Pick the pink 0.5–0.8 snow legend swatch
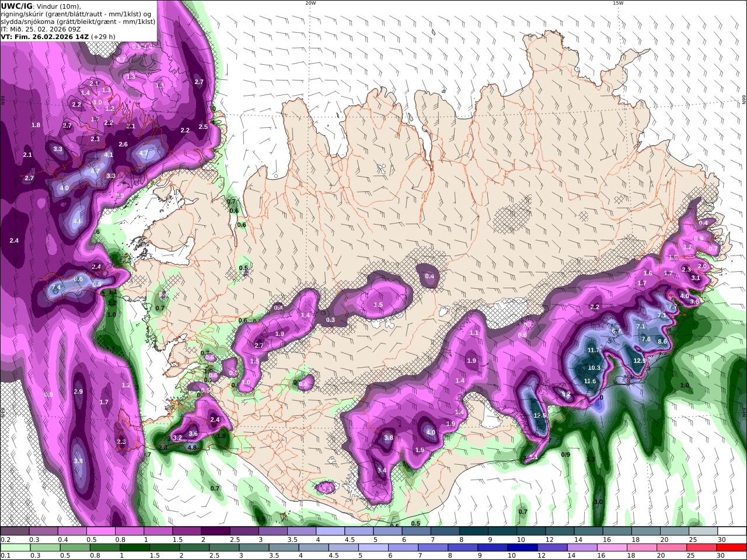This screenshot has height=560, width=747. [100, 531]
